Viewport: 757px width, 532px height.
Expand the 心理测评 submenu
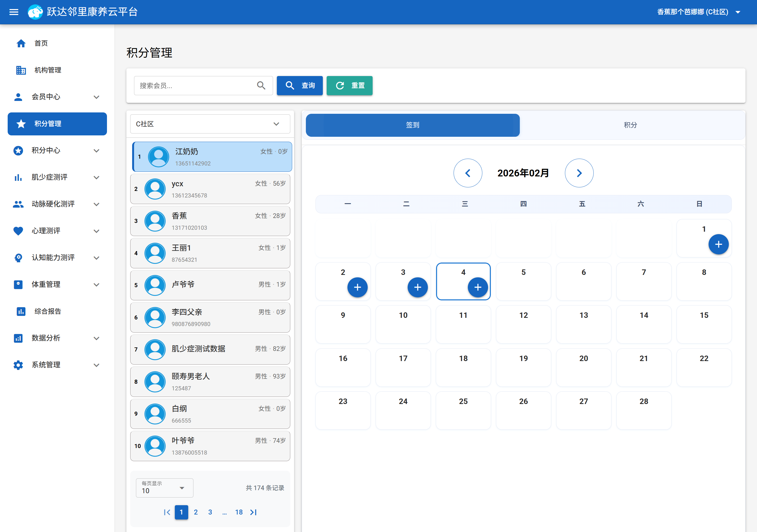96,231
